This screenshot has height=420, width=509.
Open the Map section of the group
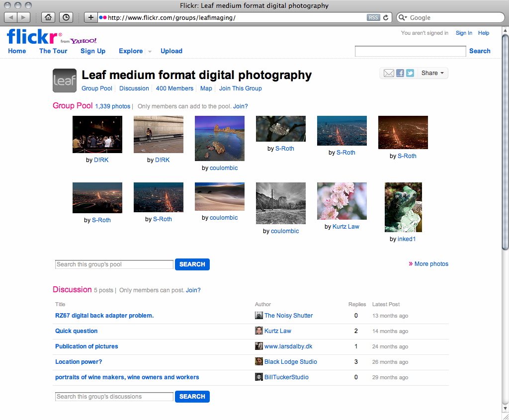pos(206,88)
